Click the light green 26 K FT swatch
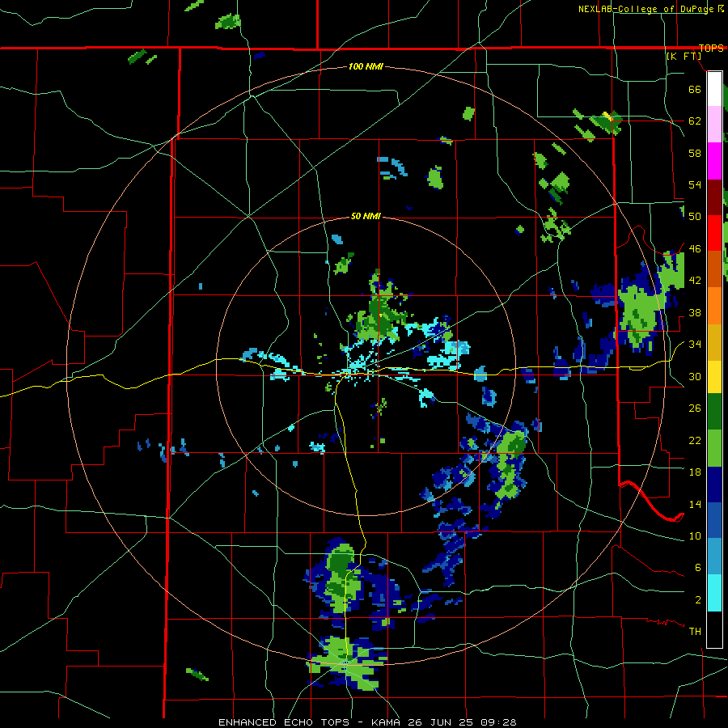Image resolution: width=728 pixels, height=728 pixels. pos(714,448)
